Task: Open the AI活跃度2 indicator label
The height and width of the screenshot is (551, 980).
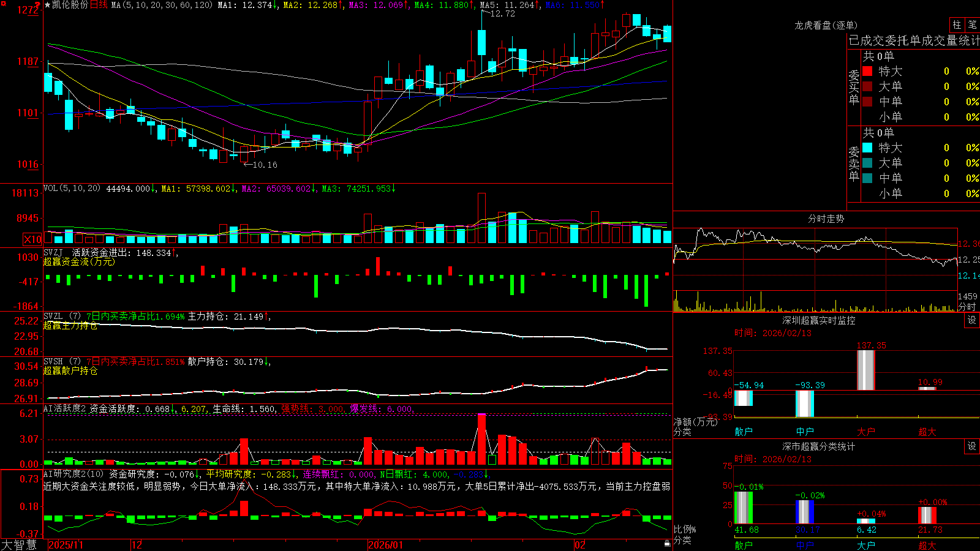Action: point(66,409)
